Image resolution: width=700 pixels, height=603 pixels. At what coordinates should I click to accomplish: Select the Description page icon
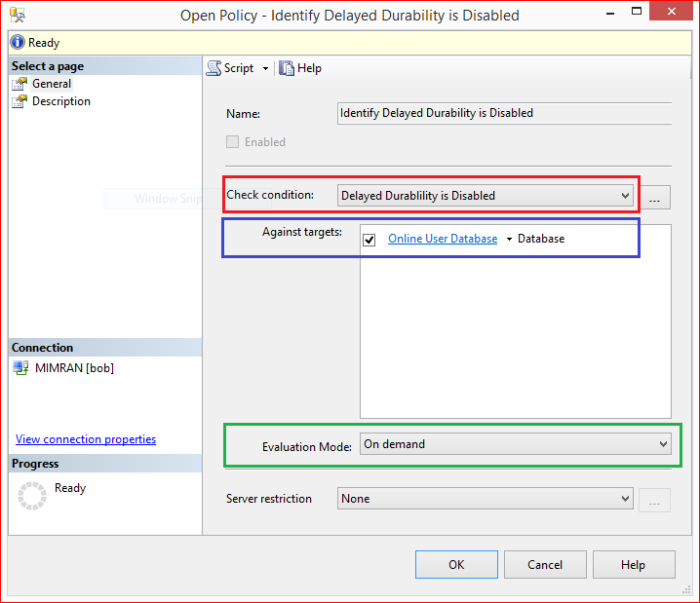coord(19,101)
